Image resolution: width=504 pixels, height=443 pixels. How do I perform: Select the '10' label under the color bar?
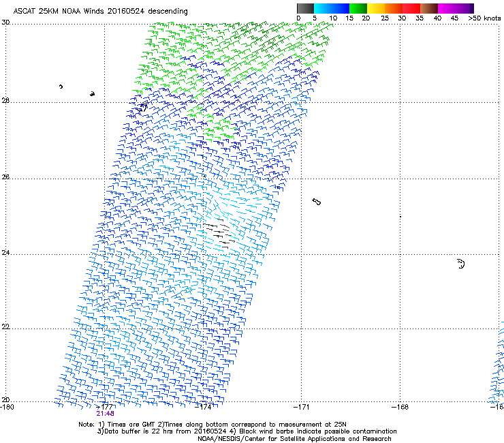pyautogui.click(x=333, y=18)
